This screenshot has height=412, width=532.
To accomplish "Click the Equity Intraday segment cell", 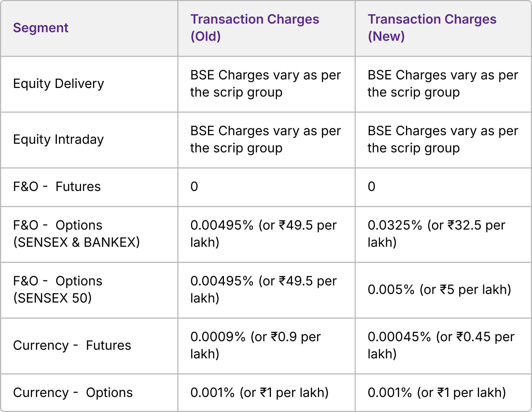I will point(58,139).
